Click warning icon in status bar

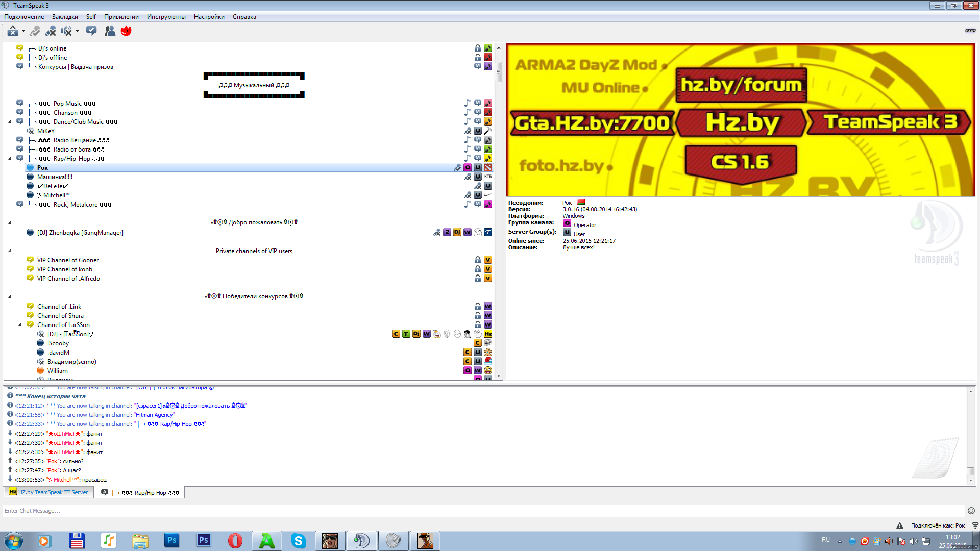900,525
